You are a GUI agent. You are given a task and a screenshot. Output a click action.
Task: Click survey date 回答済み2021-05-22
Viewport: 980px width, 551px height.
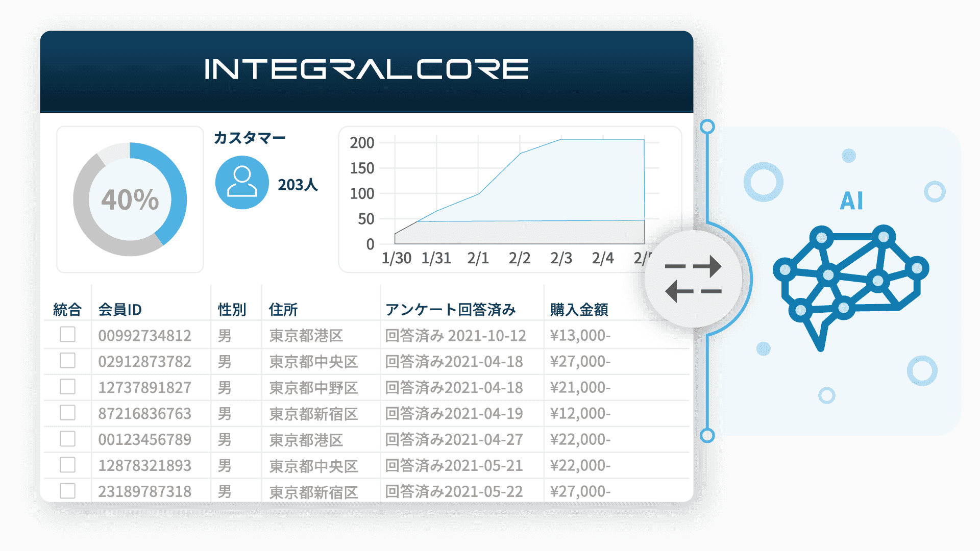[x=454, y=491]
